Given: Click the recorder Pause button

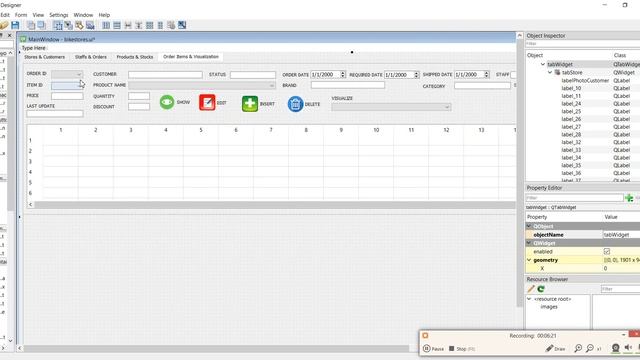Looking at the screenshot, I should [433, 349].
